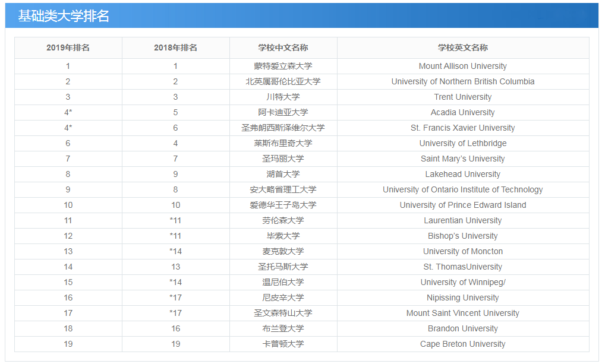
Task: Click Laurentian University cell
Action: tap(462, 220)
